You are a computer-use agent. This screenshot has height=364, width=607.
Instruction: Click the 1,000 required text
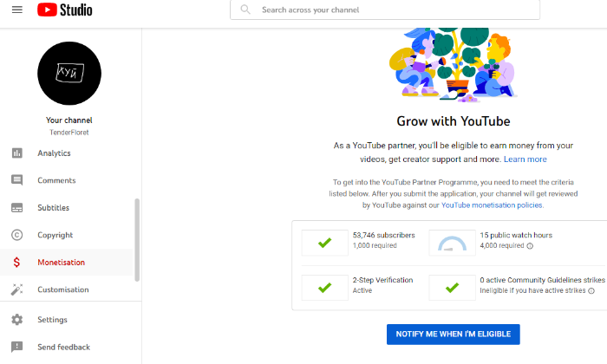[375, 245]
